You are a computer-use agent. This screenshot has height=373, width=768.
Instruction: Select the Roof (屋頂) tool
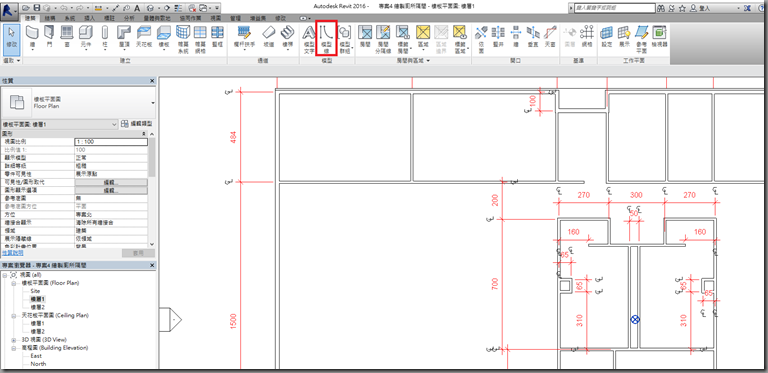pos(124,38)
